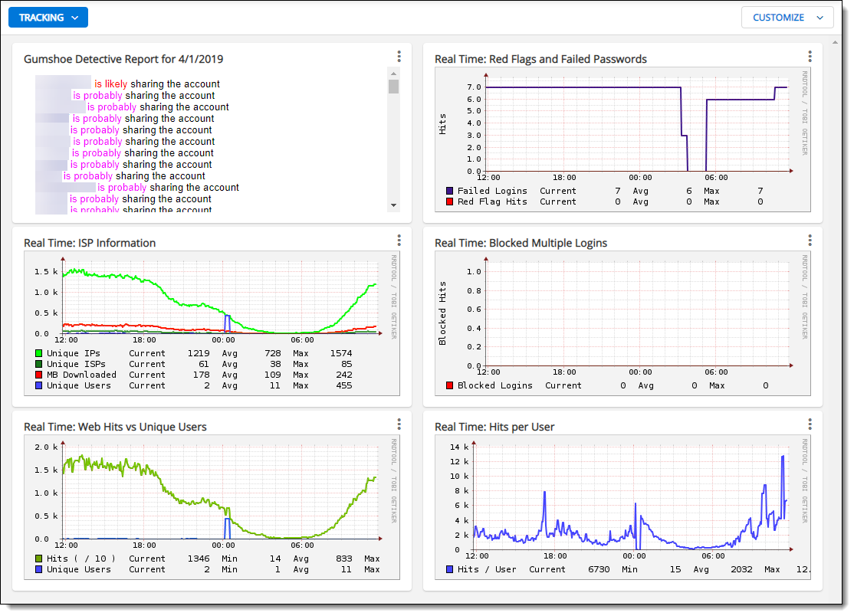The image size is (854, 616).
Task: Click the MB Downloaded legend label
Action: [82, 375]
